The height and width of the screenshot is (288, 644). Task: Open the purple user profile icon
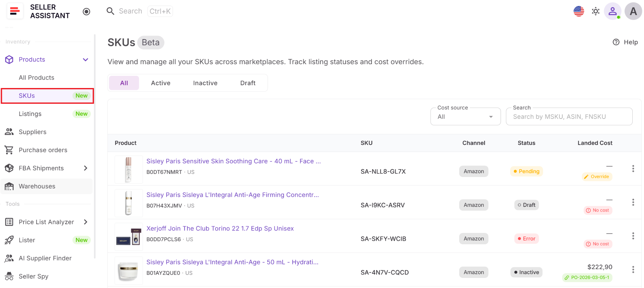pyautogui.click(x=613, y=11)
